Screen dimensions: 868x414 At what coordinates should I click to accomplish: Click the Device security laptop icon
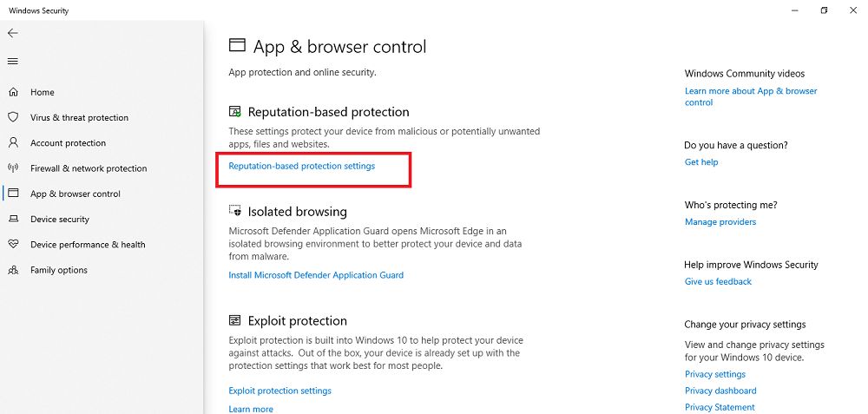point(13,220)
